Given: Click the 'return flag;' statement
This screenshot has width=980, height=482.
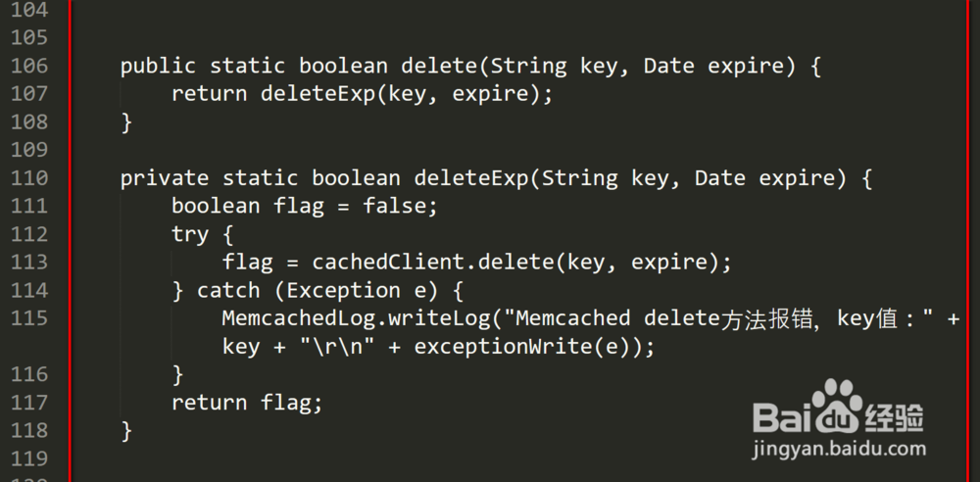Looking at the screenshot, I should tap(247, 402).
